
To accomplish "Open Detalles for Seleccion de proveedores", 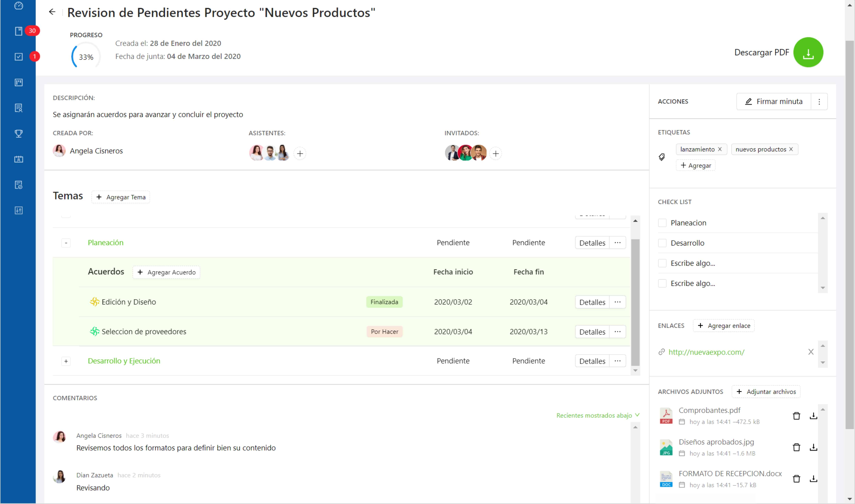I will [x=592, y=332].
